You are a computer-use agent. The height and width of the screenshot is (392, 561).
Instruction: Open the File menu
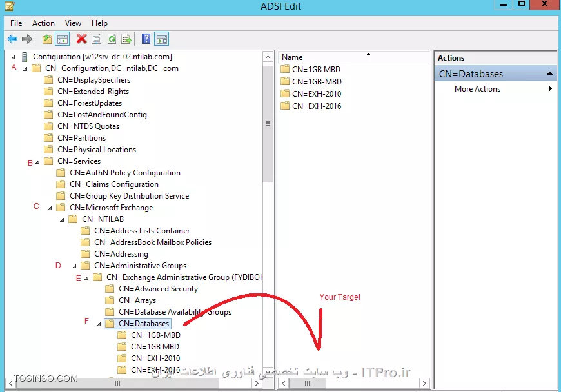point(16,23)
